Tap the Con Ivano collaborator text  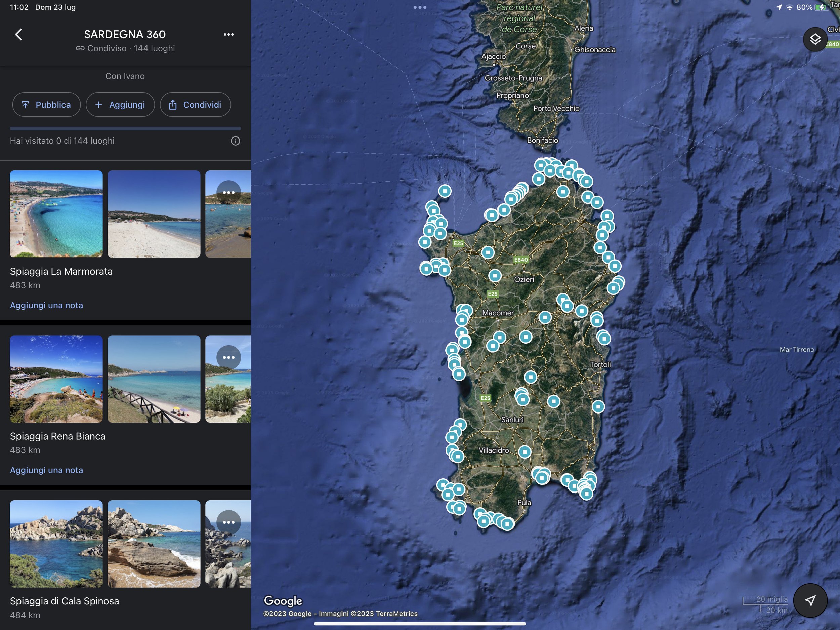click(125, 76)
